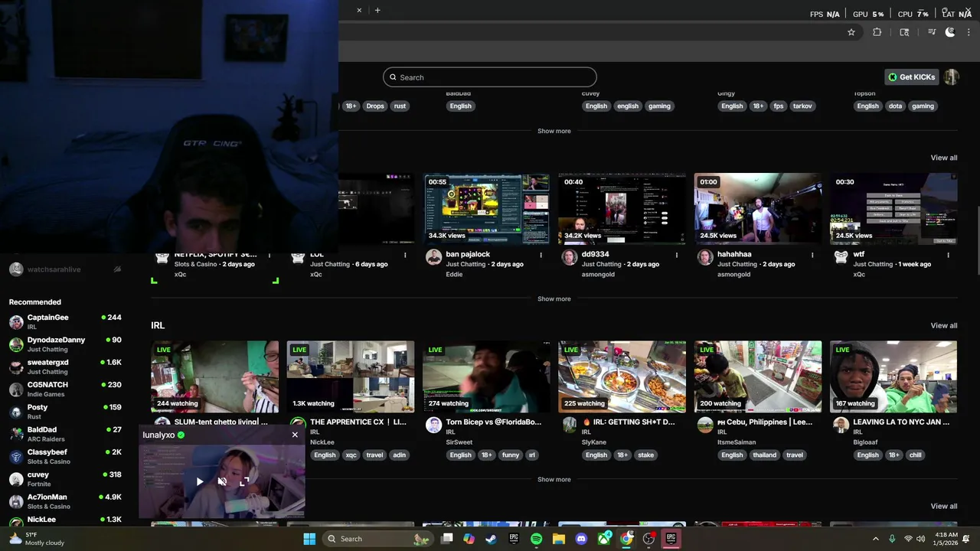Viewport: 980px width, 551px height.
Task: Expand IRL section with Show more
Action: point(554,479)
